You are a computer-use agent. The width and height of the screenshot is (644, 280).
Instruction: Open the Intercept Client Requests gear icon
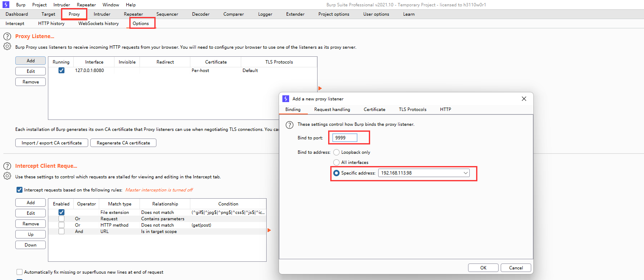7,176
